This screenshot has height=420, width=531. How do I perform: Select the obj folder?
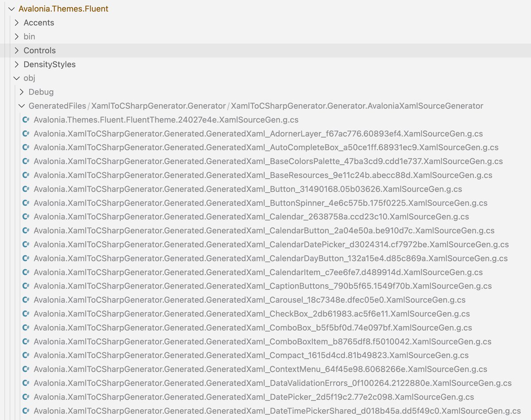[29, 78]
